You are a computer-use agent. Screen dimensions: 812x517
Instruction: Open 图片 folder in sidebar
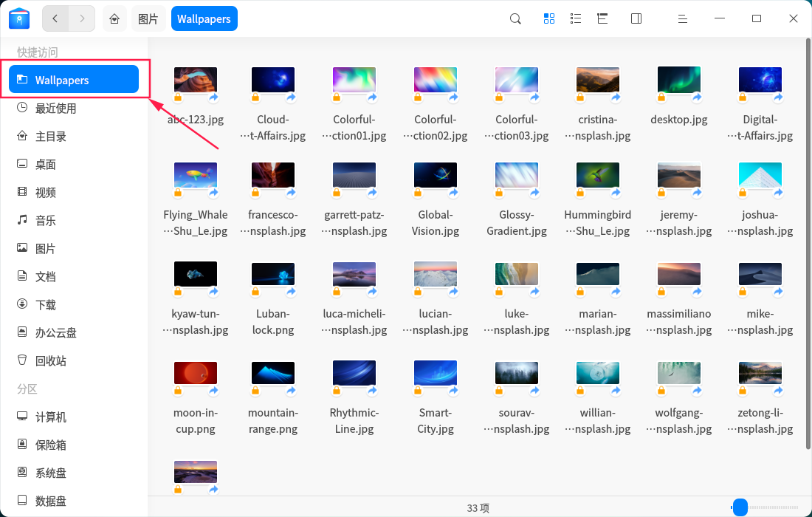pyautogui.click(x=74, y=248)
